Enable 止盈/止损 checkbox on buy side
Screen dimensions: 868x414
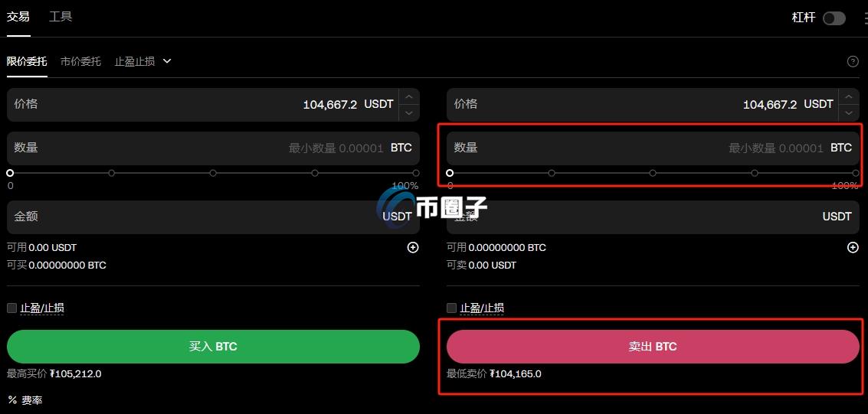pyautogui.click(x=11, y=308)
